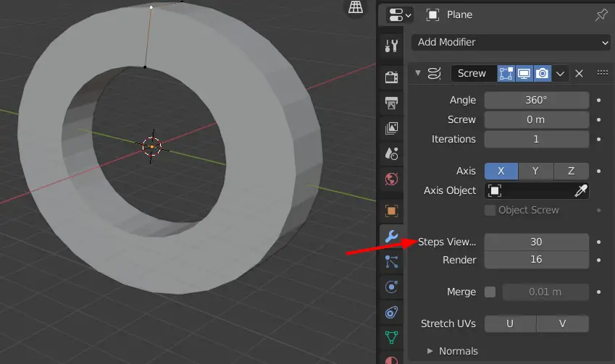
Task: Open the Scene properties tab
Action: pyautogui.click(x=391, y=153)
